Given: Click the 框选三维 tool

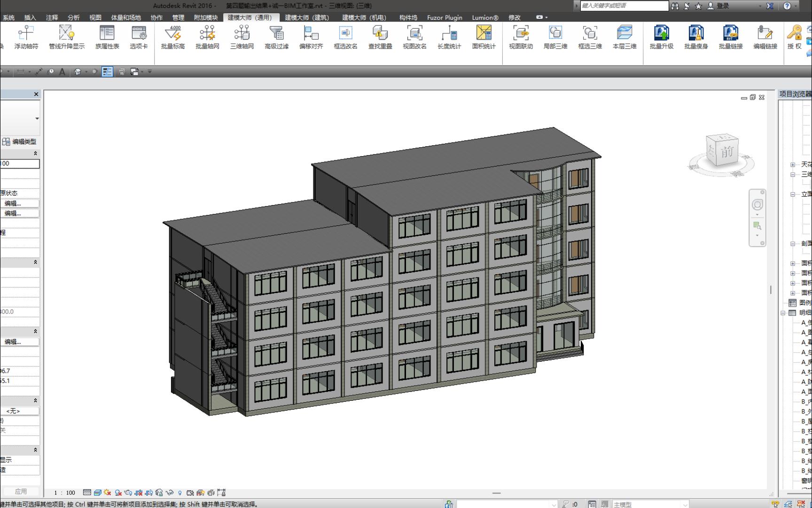Looking at the screenshot, I should click(x=590, y=37).
